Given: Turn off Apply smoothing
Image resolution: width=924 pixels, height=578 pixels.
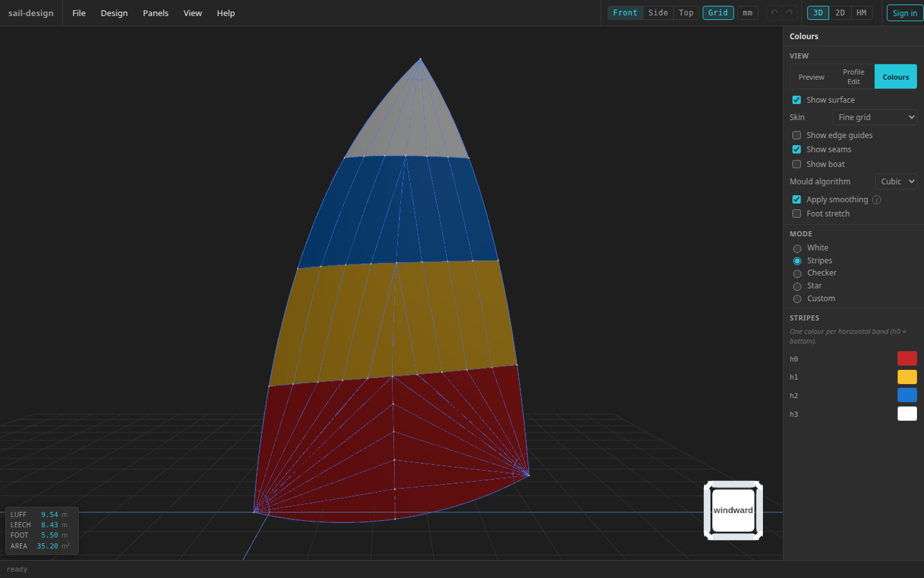Looking at the screenshot, I should click(x=796, y=200).
